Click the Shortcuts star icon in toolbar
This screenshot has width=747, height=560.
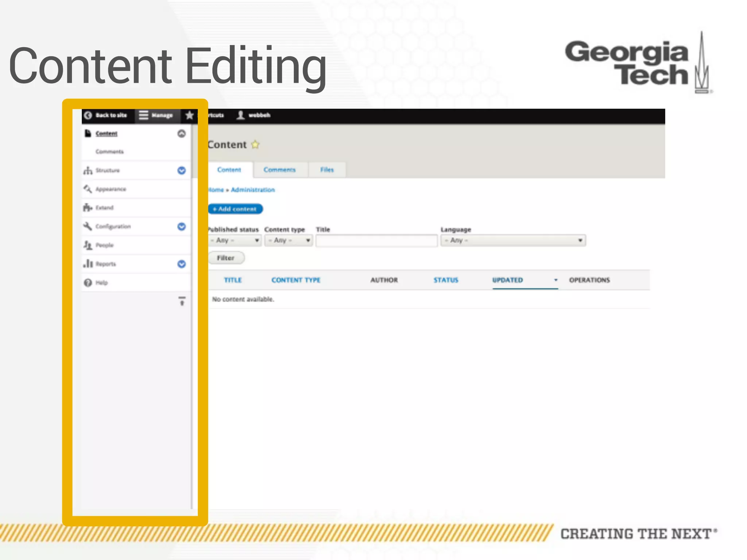coord(189,115)
